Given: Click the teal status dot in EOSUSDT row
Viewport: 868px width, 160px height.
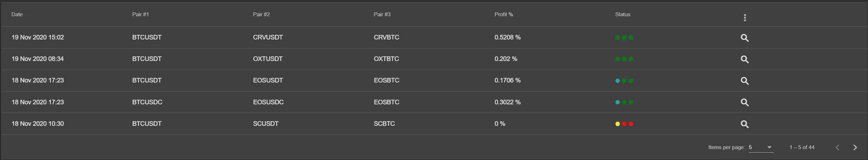Looking at the screenshot, I should 618,81.
